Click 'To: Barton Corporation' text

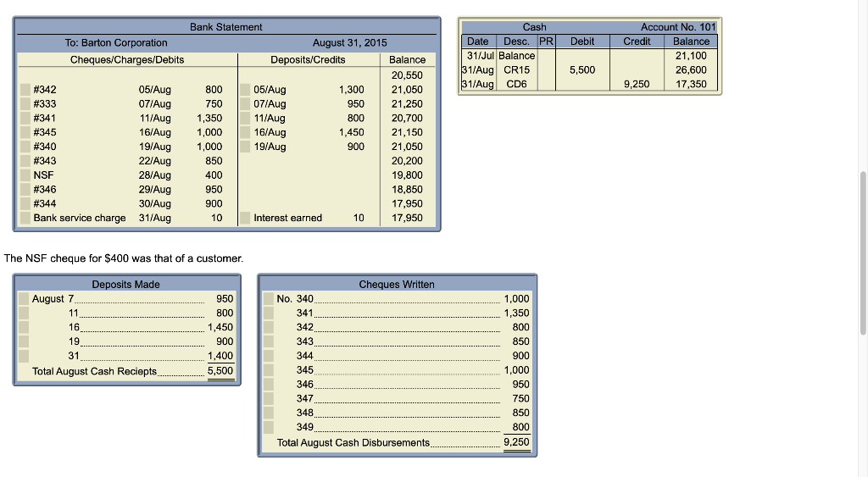[115, 42]
